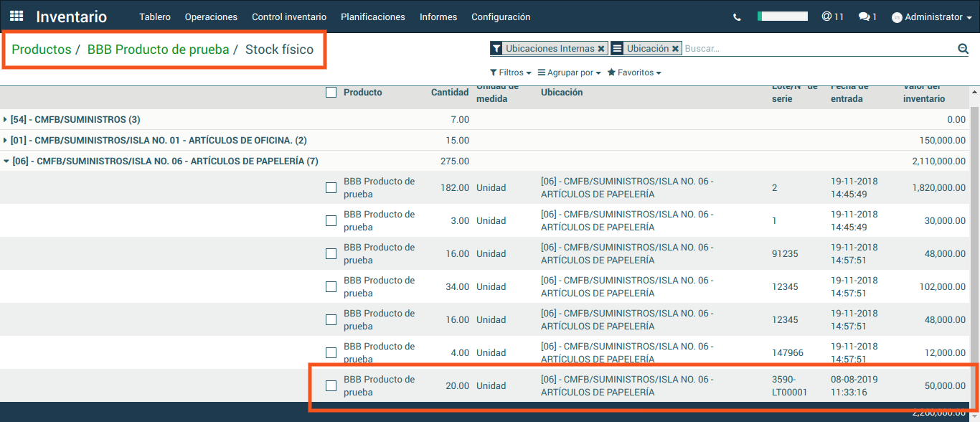980x422 pixels.
Task: Open the chat conversations icon
Action: click(867, 17)
